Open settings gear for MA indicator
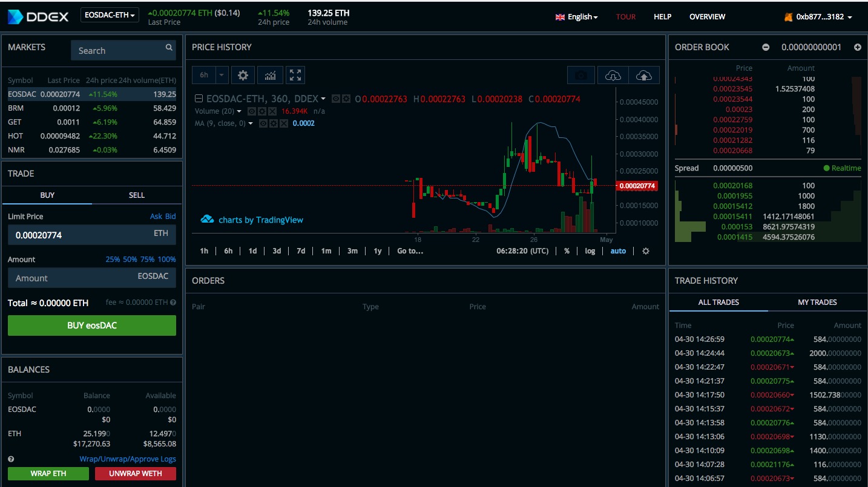 [x=272, y=123]
